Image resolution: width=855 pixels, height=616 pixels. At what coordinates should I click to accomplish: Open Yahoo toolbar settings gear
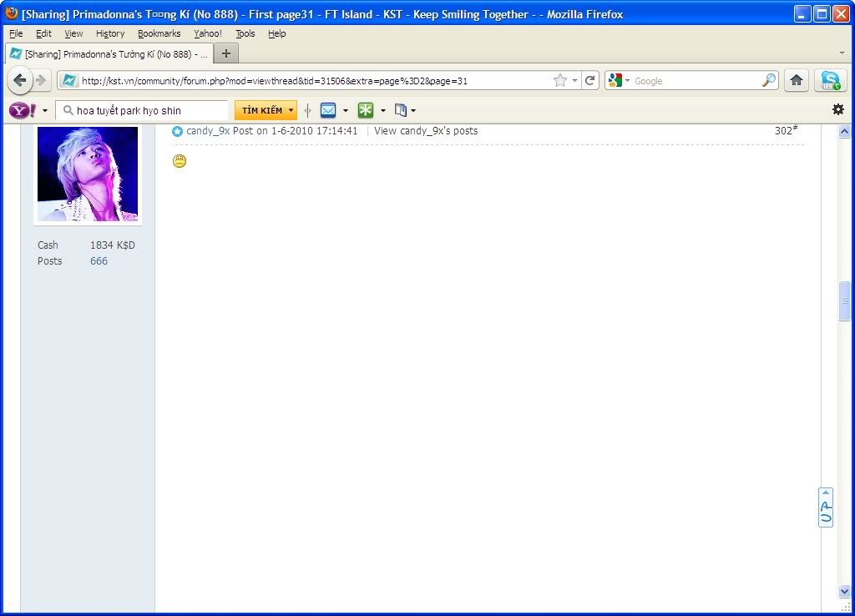point(838,109)
